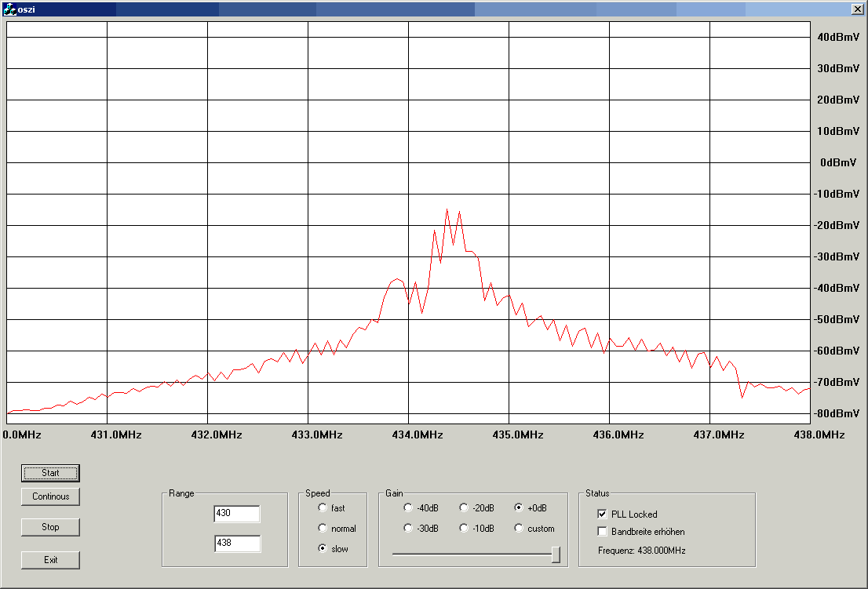This screenshot has width=868, height=589.
Task: Click the 432.0MHz axis label
Action: coord(217,434)
